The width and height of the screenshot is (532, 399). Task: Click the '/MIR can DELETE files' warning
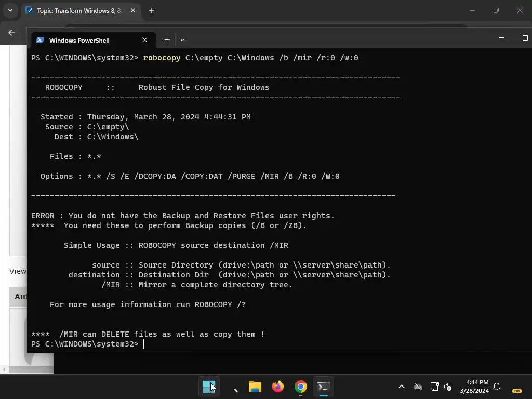(148, 334)
